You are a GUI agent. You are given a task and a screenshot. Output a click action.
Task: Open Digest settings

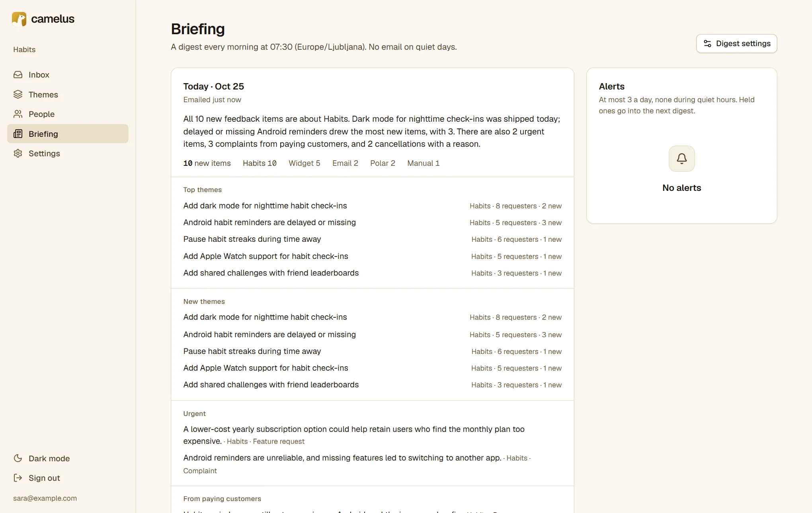click(x=737, y=44)
